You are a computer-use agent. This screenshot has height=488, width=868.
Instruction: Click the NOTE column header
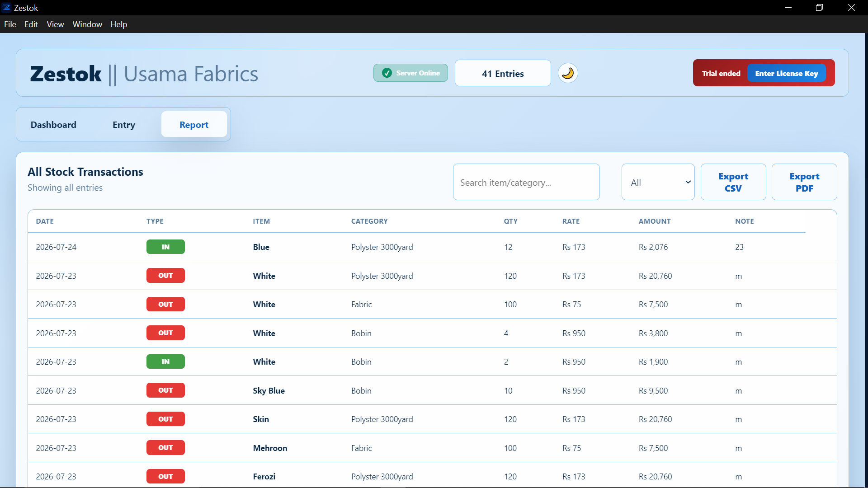click(x=745, y=221)
